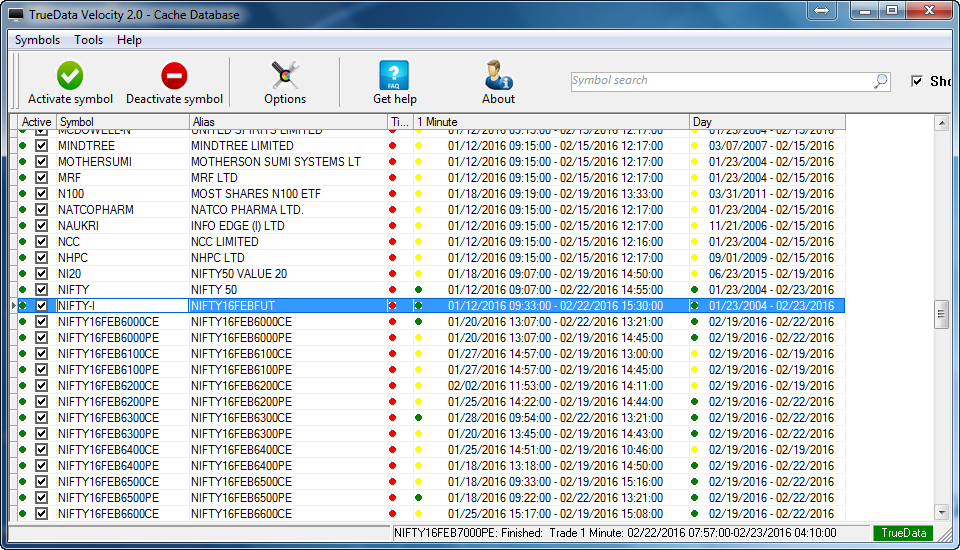Image resolution: width=960 pixels, height=550 pixels.
Task: Toggle the Active checkbox for NAUKRI
Action: (x=41, y=225)
